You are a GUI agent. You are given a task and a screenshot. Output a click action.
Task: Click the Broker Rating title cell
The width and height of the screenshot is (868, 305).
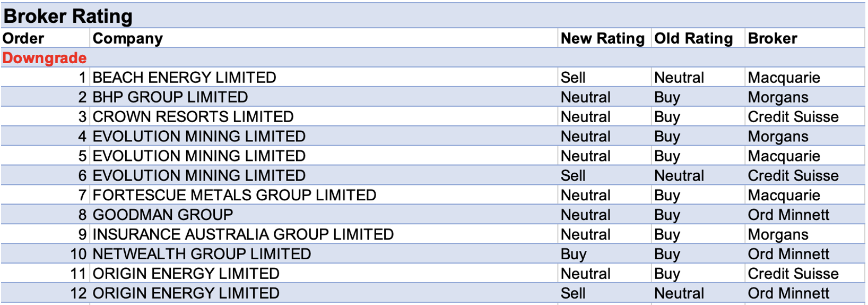[68, 16]
